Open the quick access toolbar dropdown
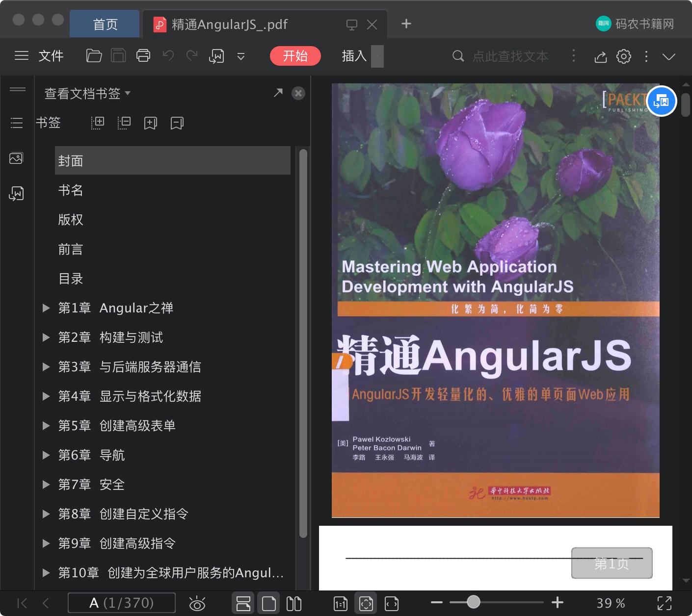Screen dimensions: 692x616 [x=241, y=57]
